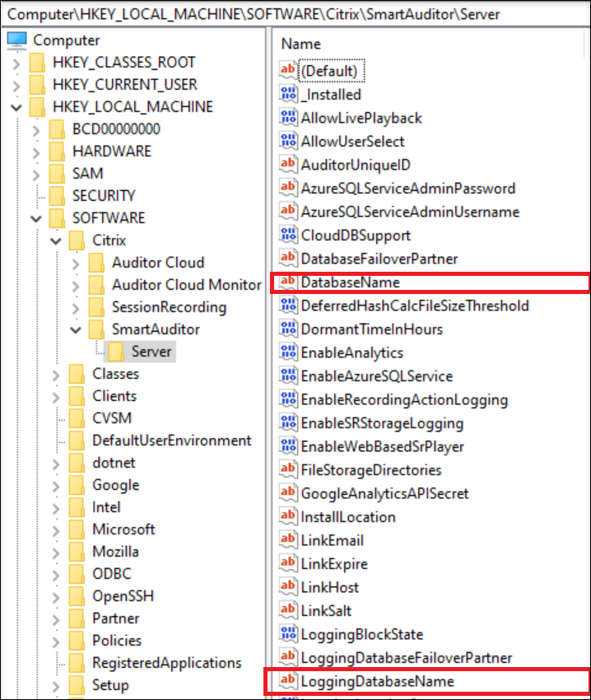Viewport: 591px width, 700px height.
Task: Select the DatabaseName value
Action: (x=351, y=282)
